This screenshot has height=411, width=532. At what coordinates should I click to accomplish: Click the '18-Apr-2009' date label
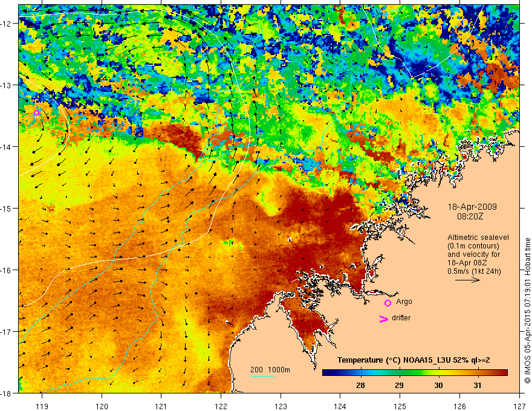tap(472, 207)
